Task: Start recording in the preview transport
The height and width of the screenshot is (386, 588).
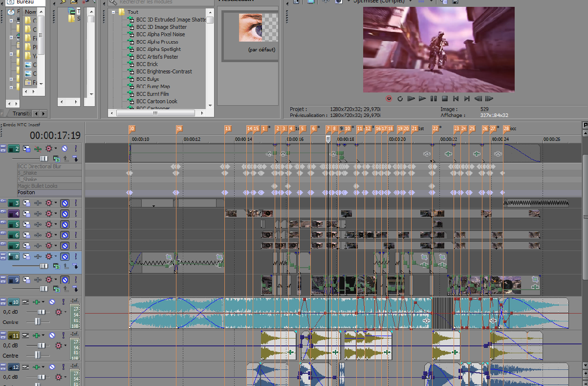Action: [389, 98]
